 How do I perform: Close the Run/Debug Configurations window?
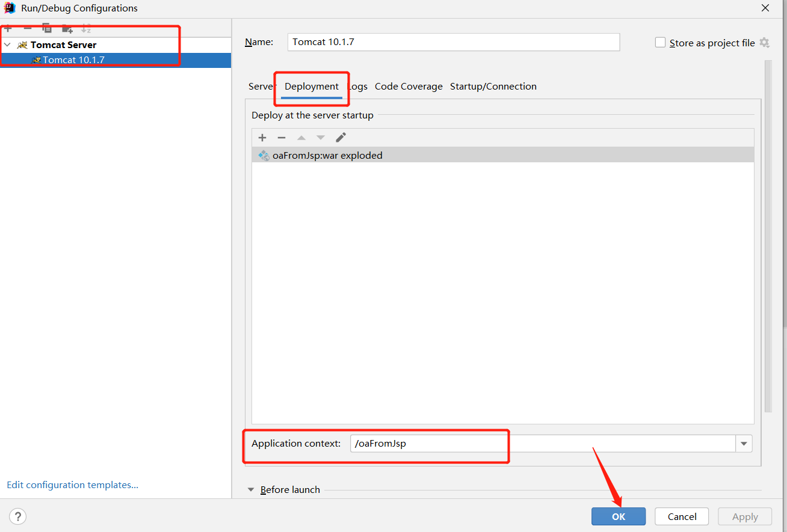tap(765, 8)
